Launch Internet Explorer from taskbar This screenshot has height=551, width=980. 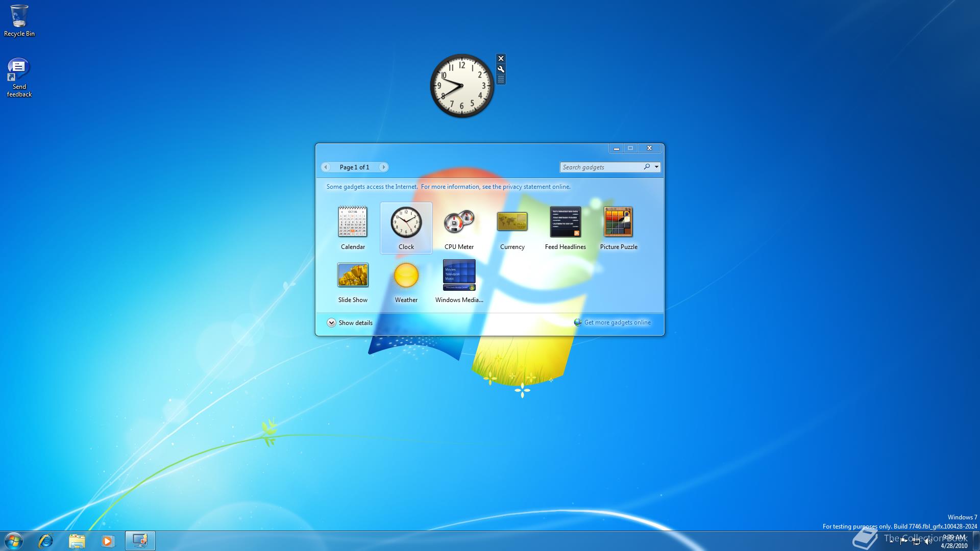click(x=46, y=541)
